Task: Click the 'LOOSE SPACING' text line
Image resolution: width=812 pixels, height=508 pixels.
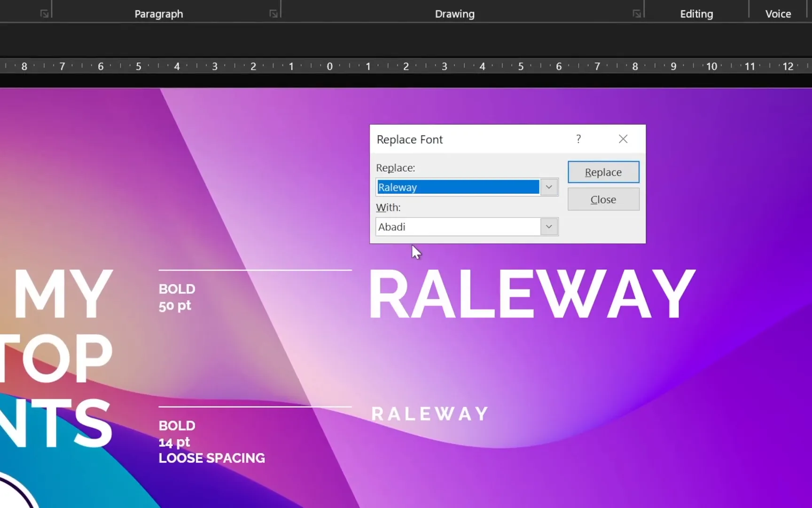Action: point(212,458)
